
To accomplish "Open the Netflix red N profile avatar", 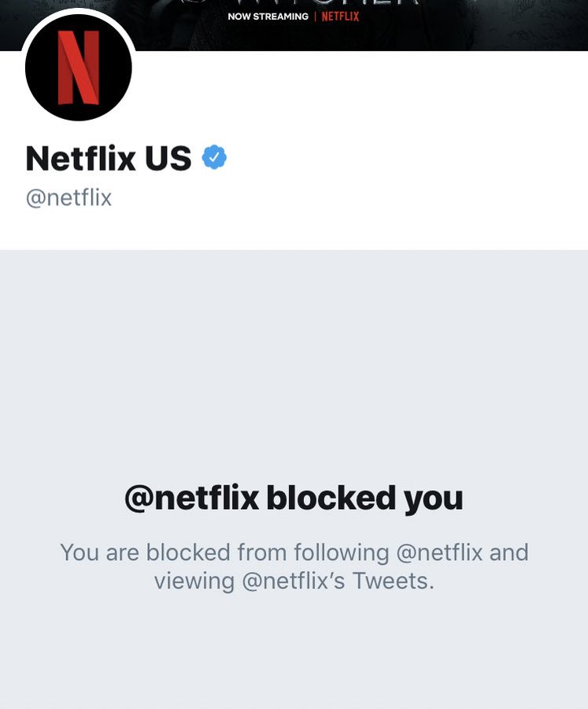I will [79, 68].
